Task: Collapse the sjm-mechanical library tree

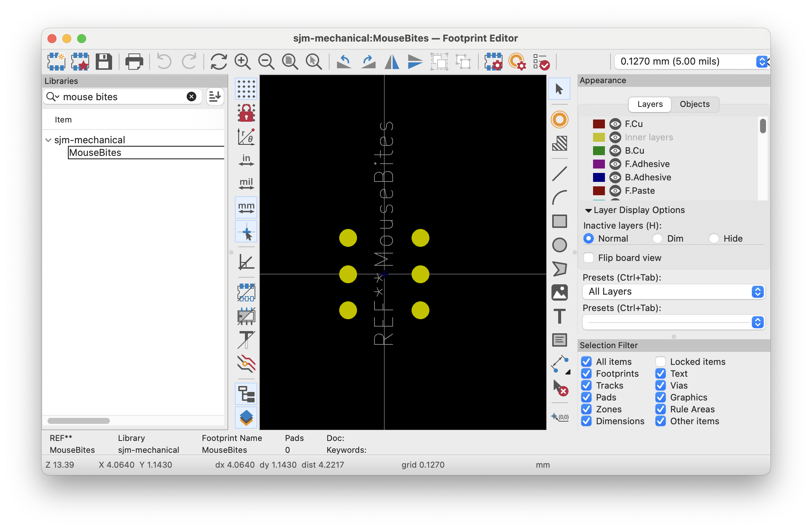Action: coord(48,140)
